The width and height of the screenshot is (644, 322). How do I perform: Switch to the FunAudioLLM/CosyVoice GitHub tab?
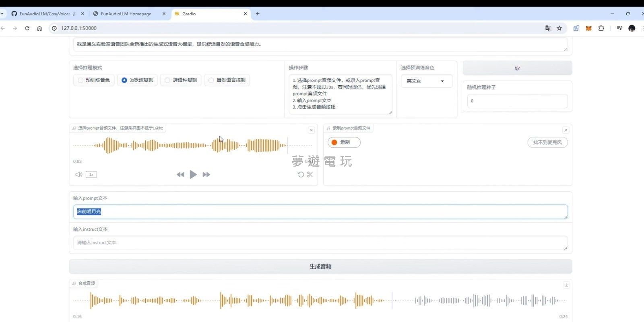(x=44, y=14)
